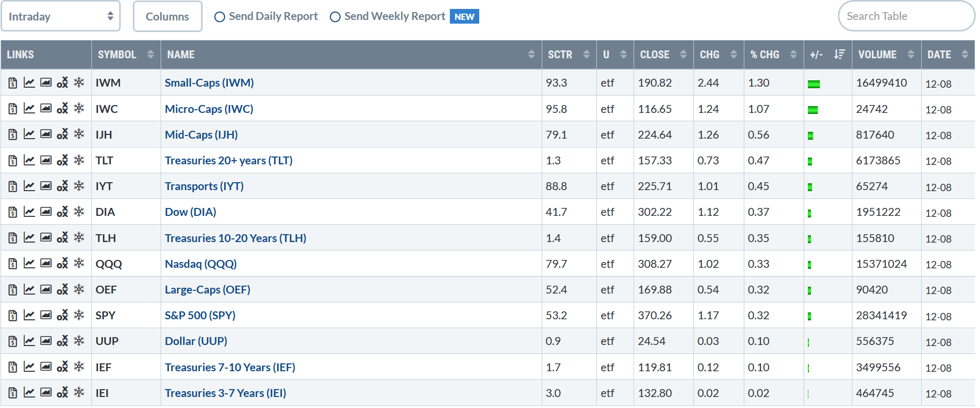Open the point & figure icon for DIA
980x408 pixels.
62,212
